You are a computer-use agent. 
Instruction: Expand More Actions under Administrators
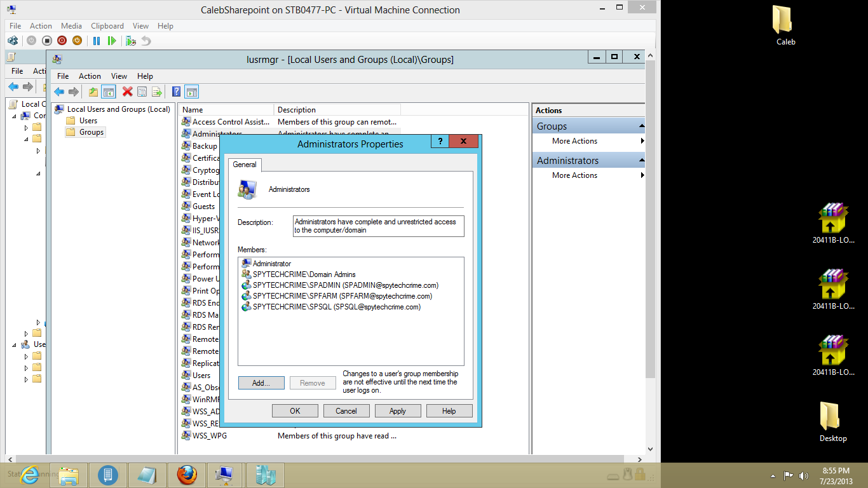click(x=588, y=175)
